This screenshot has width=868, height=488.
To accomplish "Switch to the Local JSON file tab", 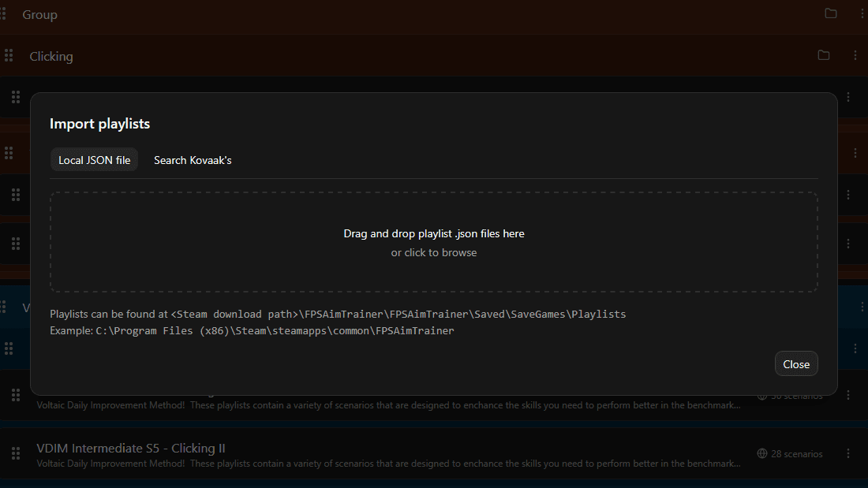I will 94,160.
